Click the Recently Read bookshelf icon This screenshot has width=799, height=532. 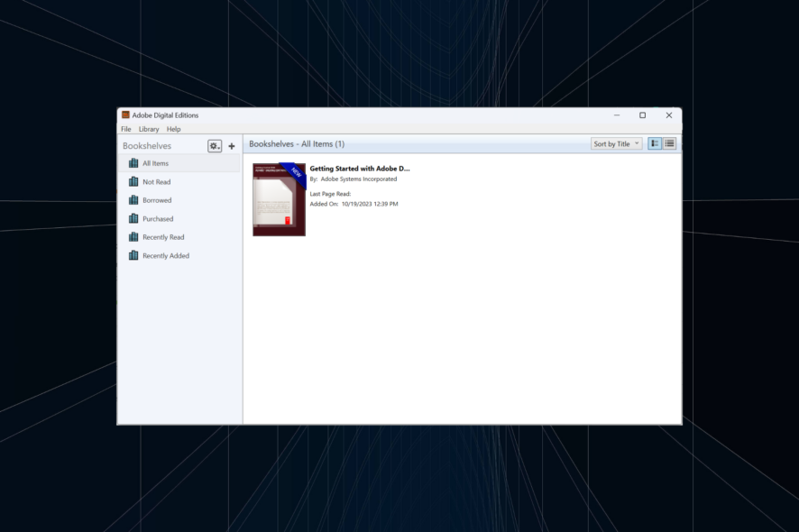tap(133, 237)
